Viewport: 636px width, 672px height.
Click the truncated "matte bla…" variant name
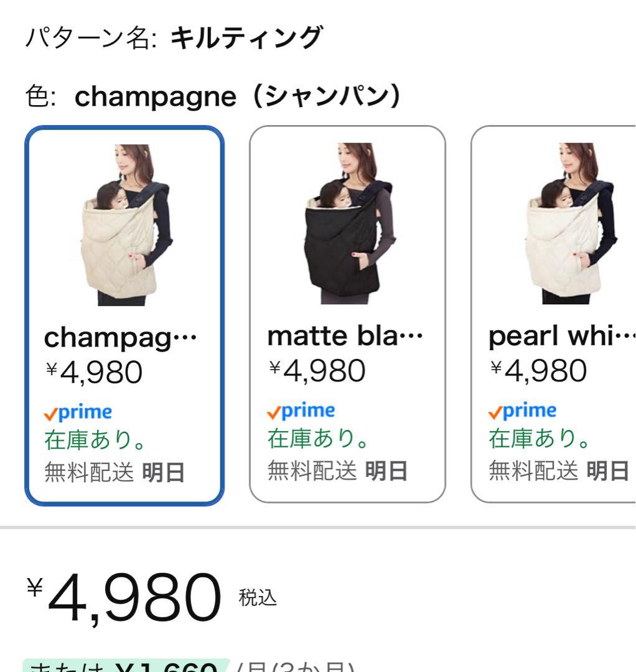344,337
